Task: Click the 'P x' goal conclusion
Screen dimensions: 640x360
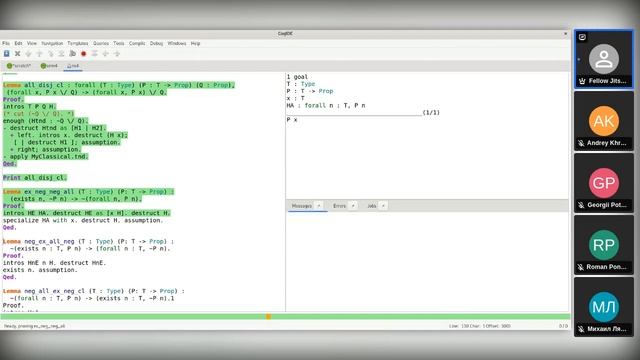Action: (x=292, y=120)
